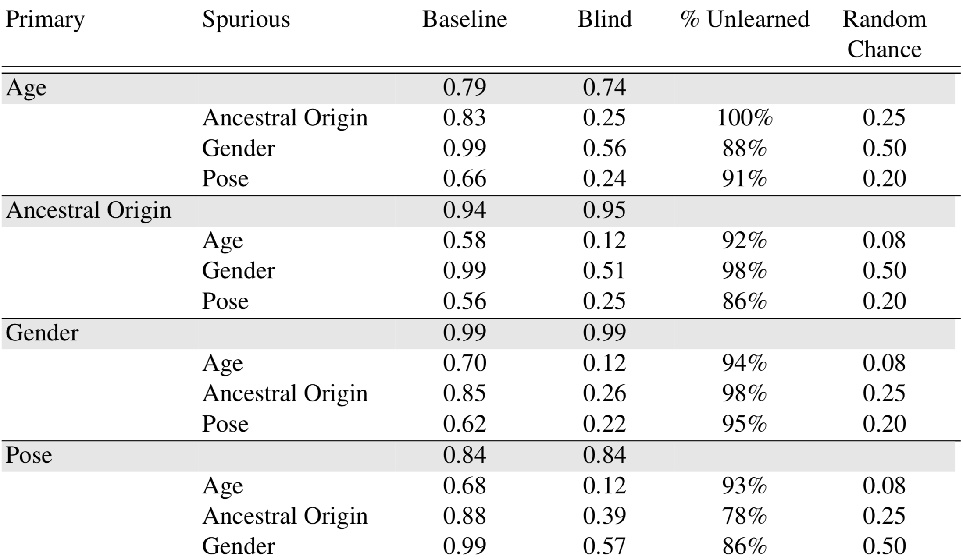Select the 78% unlearned value
Screen dimensions: 963x560
pyautogui.click(x=745, y=516)
